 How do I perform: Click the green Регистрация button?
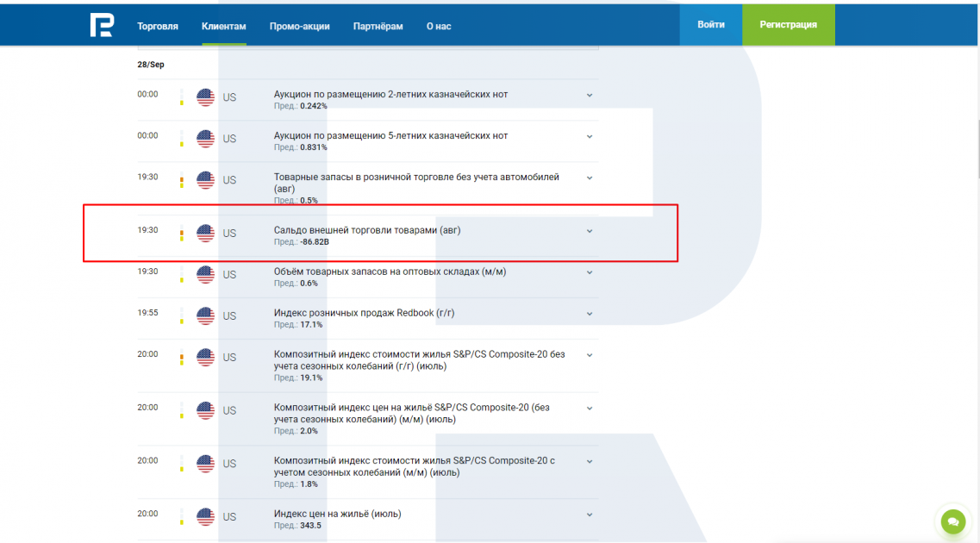pos(788,25)
